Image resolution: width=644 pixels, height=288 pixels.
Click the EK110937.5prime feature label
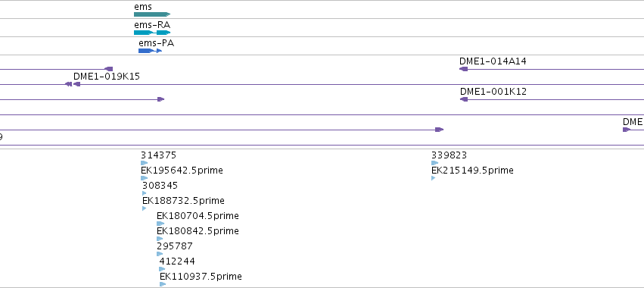click(x=201, y=277)
